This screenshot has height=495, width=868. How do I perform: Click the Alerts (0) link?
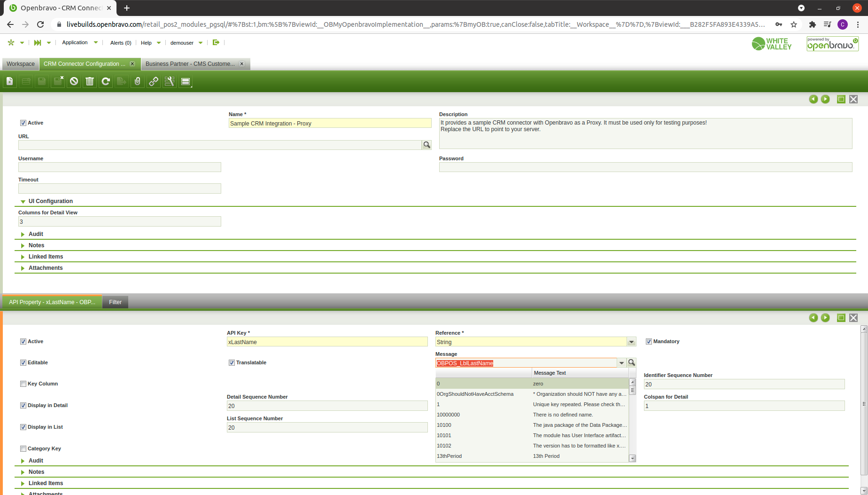pyautogui.click(x=121, y=43)
